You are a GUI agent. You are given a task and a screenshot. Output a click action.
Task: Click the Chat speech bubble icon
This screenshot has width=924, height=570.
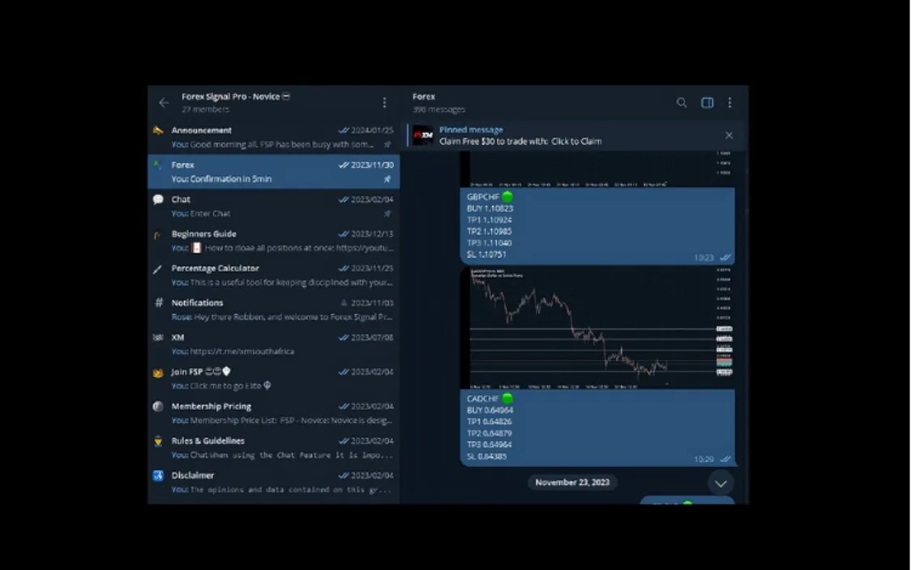(158, 199)
